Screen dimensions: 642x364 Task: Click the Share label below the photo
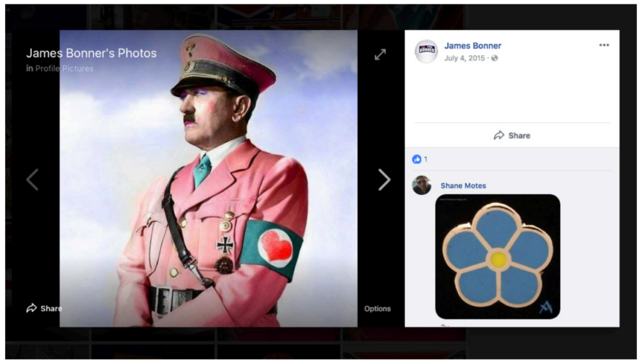click(x=51, y=308)
